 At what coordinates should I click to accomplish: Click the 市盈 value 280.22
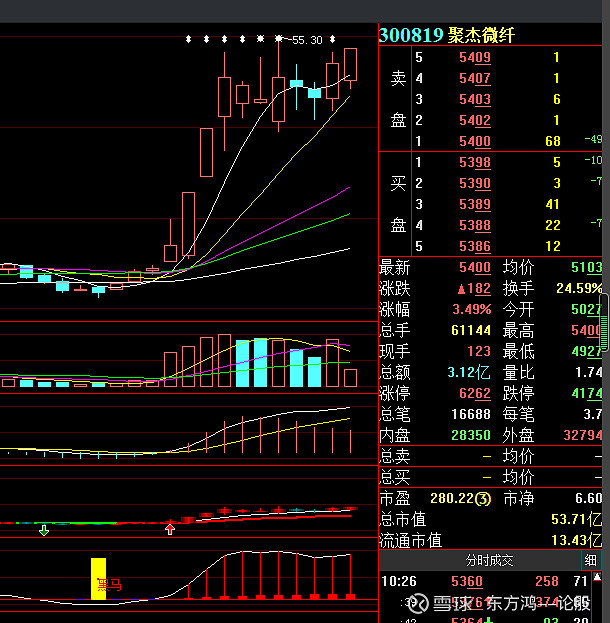point(452,498)
